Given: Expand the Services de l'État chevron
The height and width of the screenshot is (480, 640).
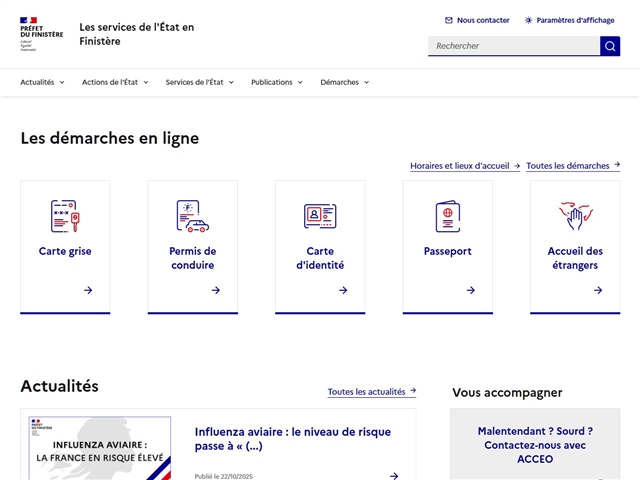Looking at the screenshot, I should pyautogui.click(x=231, y=82).
